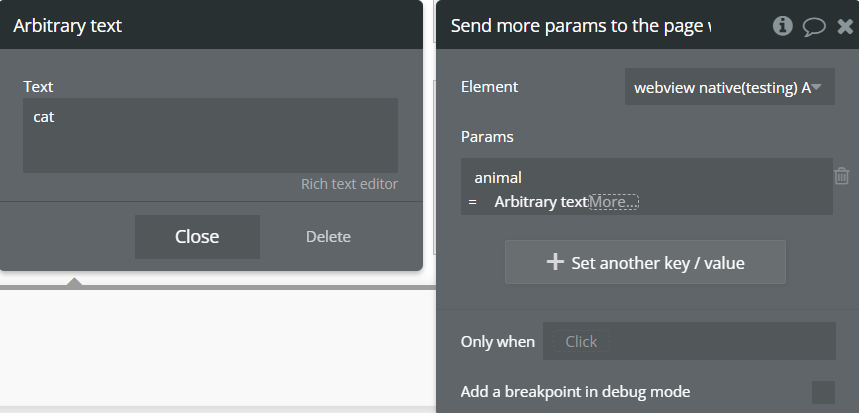
Task: Expand the More... option after Arbitrary text
Action: (614, 202)
